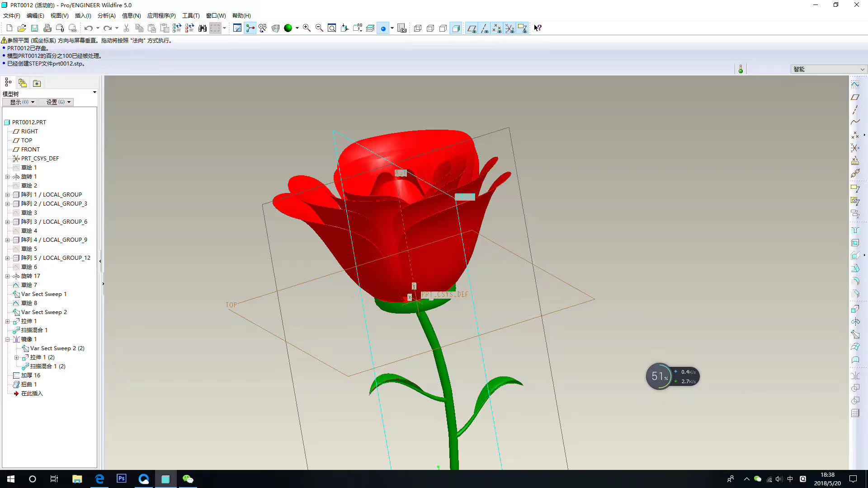Screen dimensions: 868x488
Task: Open 视图(V) menu in menu bar
Action: click(58, 15)
